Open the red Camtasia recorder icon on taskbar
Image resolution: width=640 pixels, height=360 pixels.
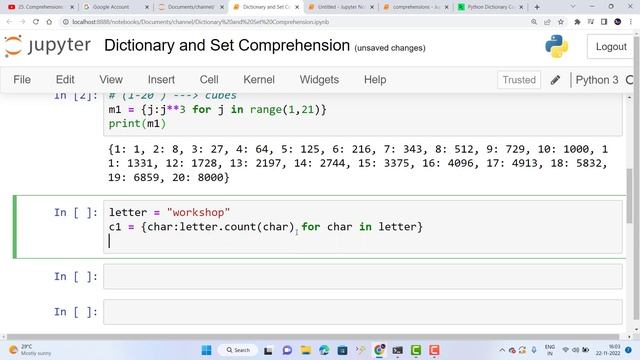pyautogui.click(x=434, y=350)
